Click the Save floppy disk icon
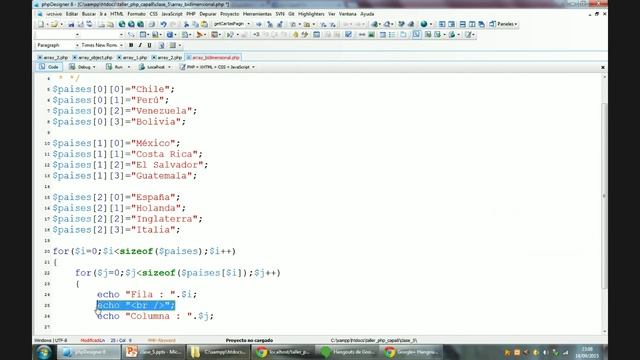This screenshot has width=640, height=360. coord(71,24)
